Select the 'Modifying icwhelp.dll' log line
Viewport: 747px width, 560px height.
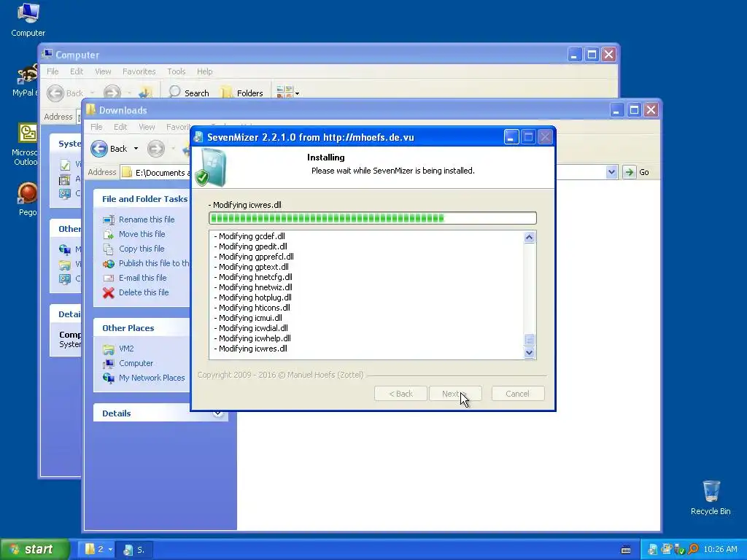[x=252, y=338]
